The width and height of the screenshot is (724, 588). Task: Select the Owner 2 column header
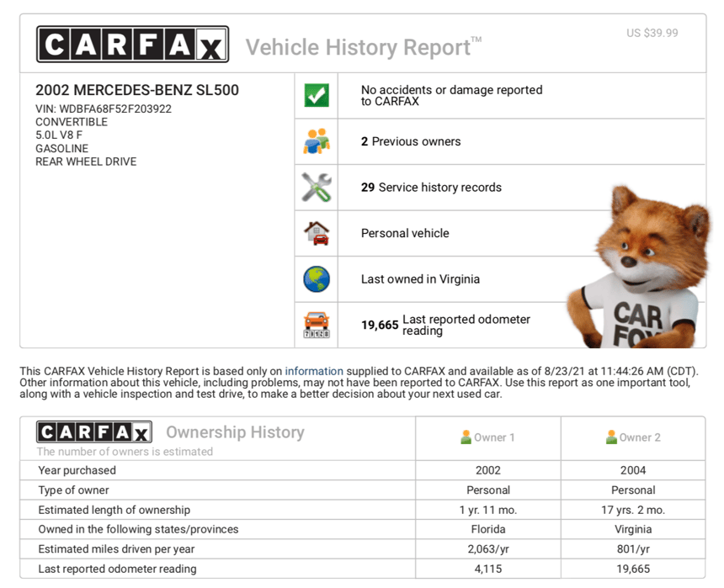pyautogui.click(x=634, y=437)
